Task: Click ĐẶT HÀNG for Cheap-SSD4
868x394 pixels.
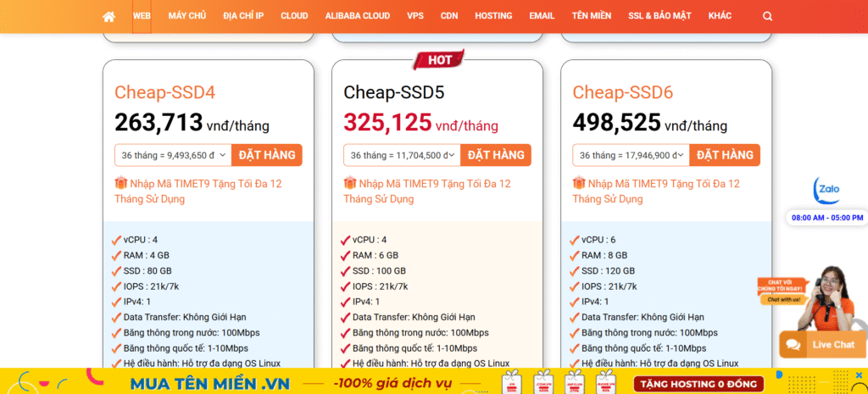Action: 267,155
